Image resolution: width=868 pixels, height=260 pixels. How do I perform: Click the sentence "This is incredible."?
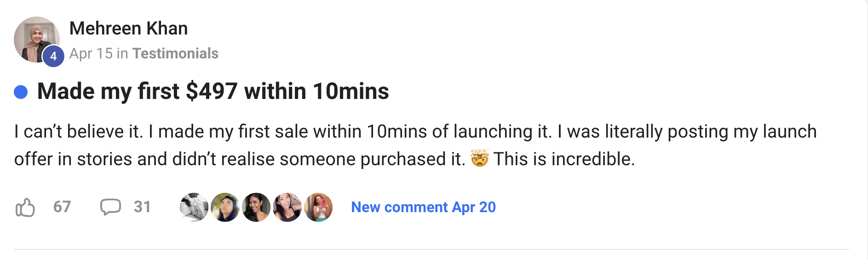pos(564,159)
